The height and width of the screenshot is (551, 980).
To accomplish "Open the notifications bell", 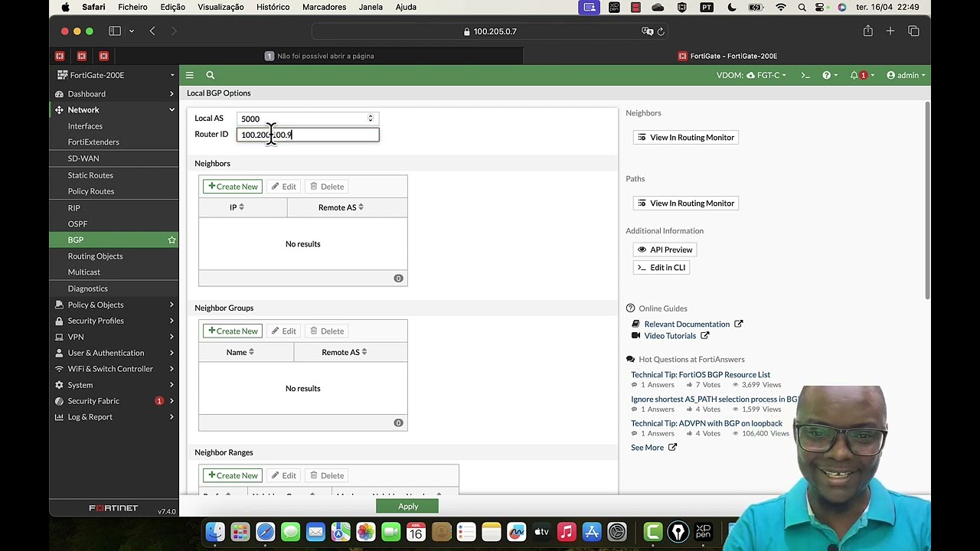I will (x=861, y=75).
